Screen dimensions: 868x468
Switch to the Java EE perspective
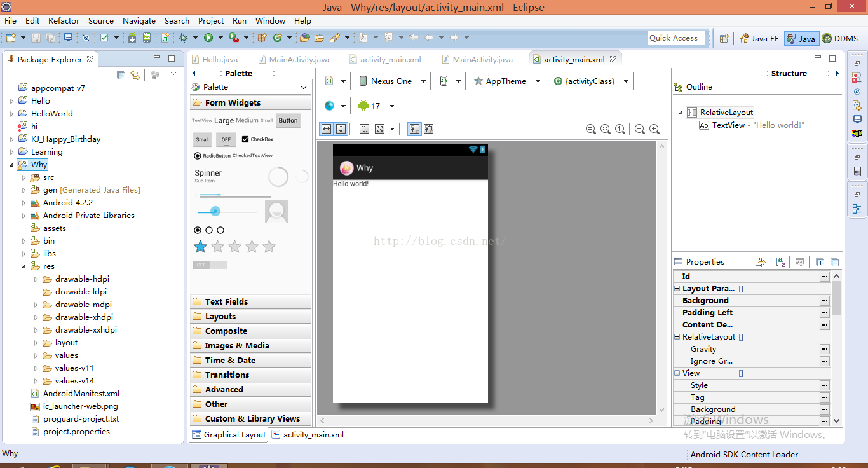coord(759,39)
